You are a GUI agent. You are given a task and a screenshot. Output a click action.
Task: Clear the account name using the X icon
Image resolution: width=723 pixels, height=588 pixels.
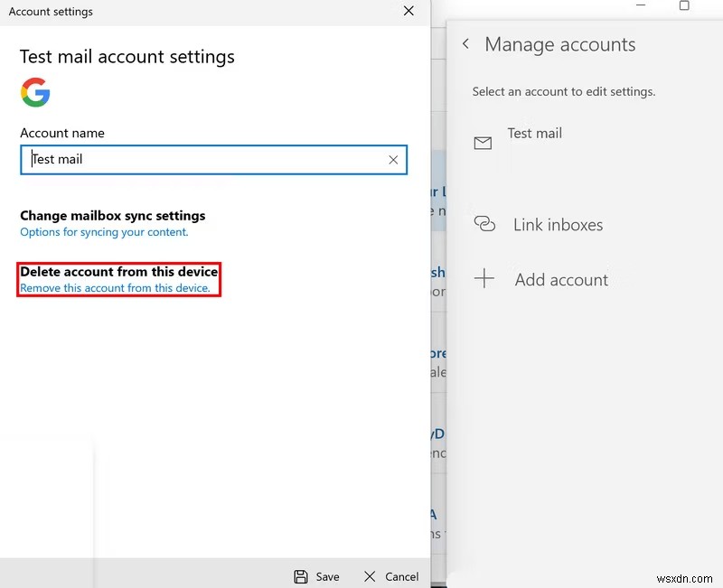(393, 159)
